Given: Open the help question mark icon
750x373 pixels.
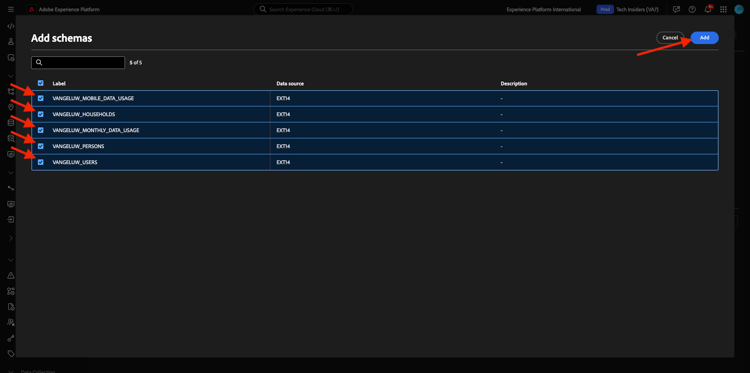Looking at the screenshot, I should click(x=692, y=9).
